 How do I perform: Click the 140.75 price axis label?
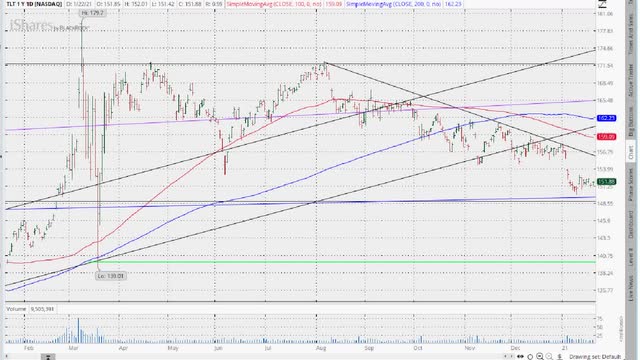[605, 256]
